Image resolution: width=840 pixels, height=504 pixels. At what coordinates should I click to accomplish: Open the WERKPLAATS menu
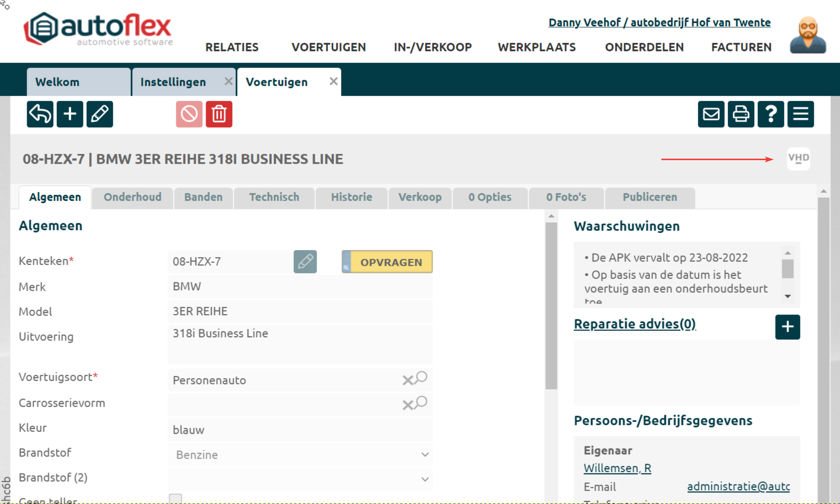[x=537, y=47]
